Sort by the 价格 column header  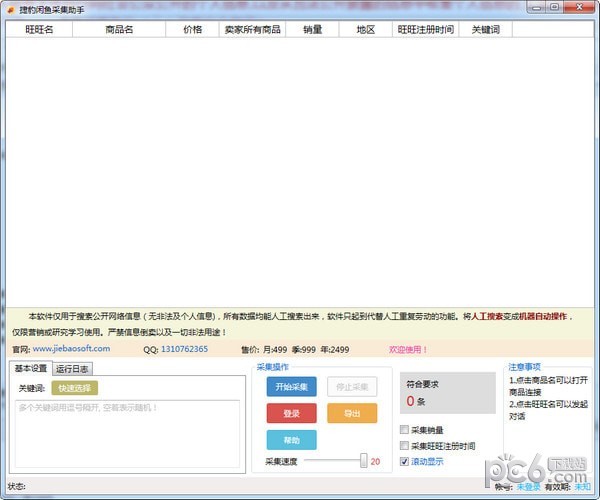pyautogui.click(x=192, y=29)
